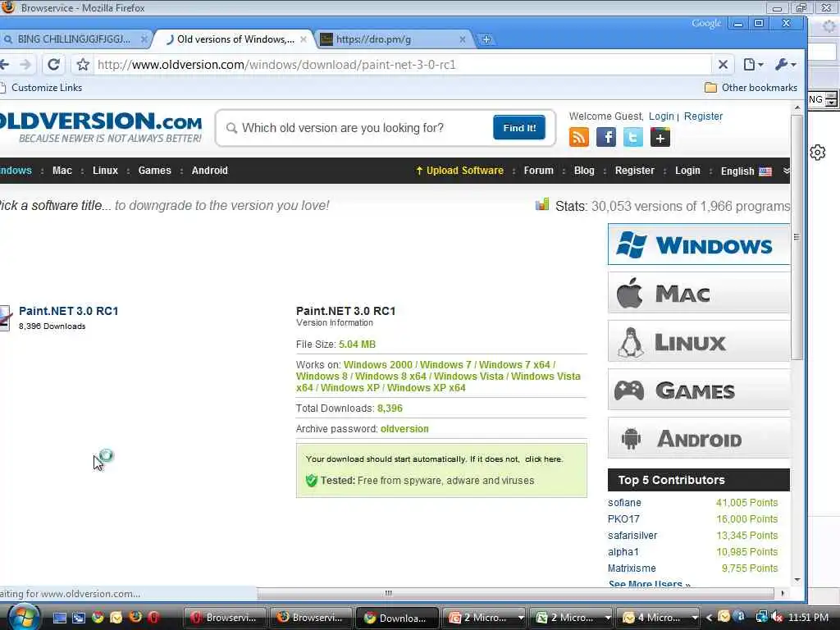The image size is (840, 630).
Task: Open the Blog navigation item
Action: pyautogui.click(x=584, y=171)
